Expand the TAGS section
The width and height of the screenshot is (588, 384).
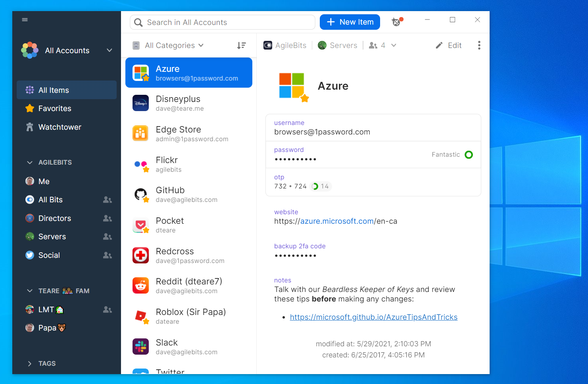point(29,363)
